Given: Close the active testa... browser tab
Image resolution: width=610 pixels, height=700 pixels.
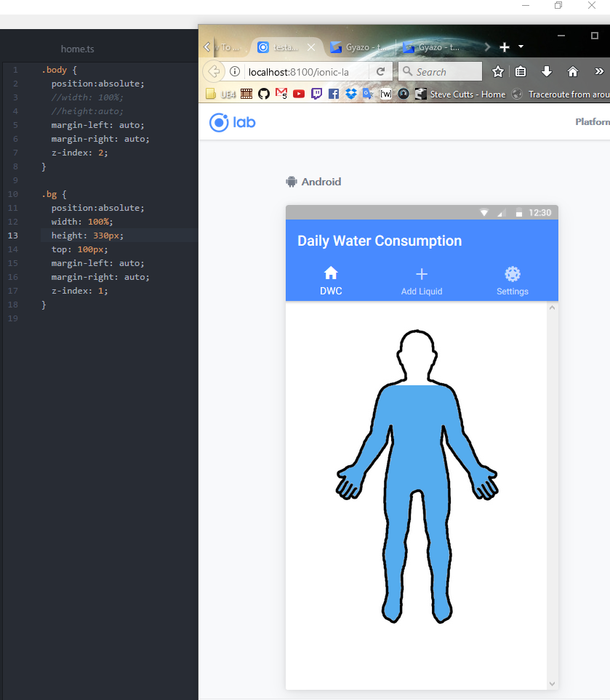Looking at the screenshot, I should (x=311, y=47).
